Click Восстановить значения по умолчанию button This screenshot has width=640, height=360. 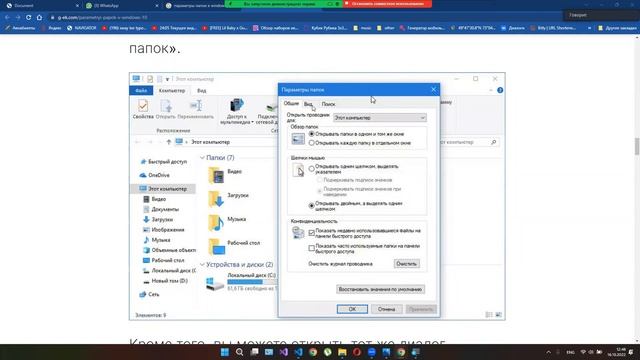(380, 289)
